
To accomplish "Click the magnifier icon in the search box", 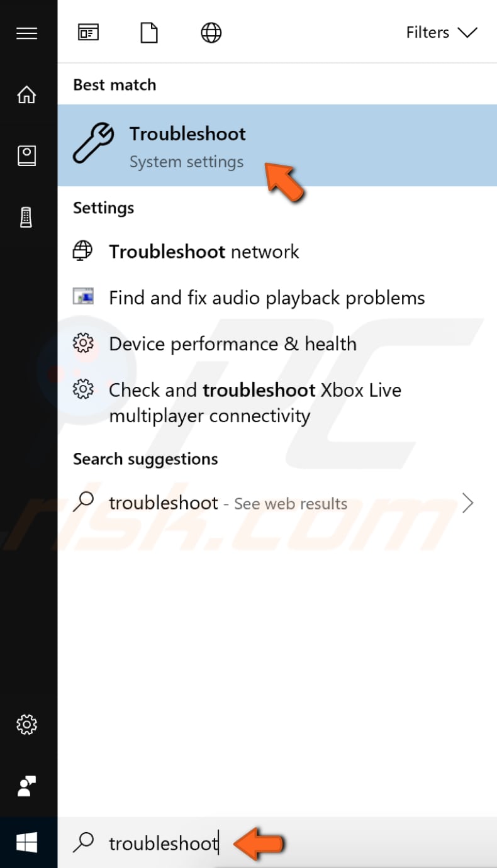I will pyautogui.click(x=84, y=842).
